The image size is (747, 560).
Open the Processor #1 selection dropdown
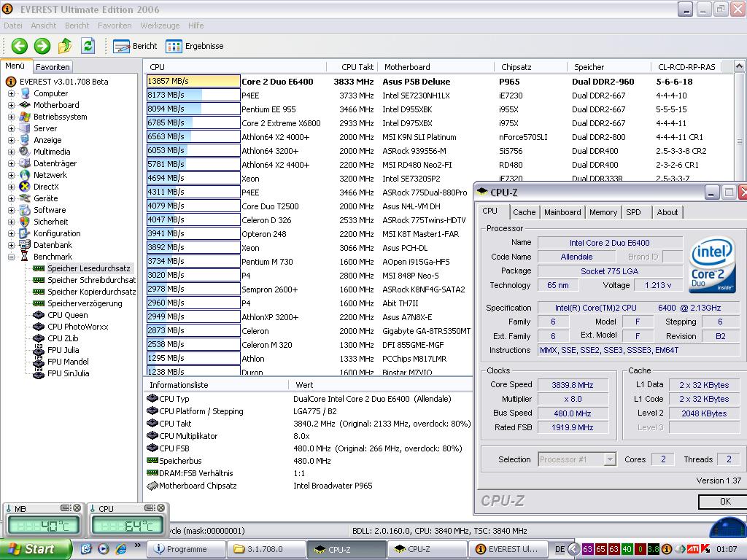coord(610,459)
